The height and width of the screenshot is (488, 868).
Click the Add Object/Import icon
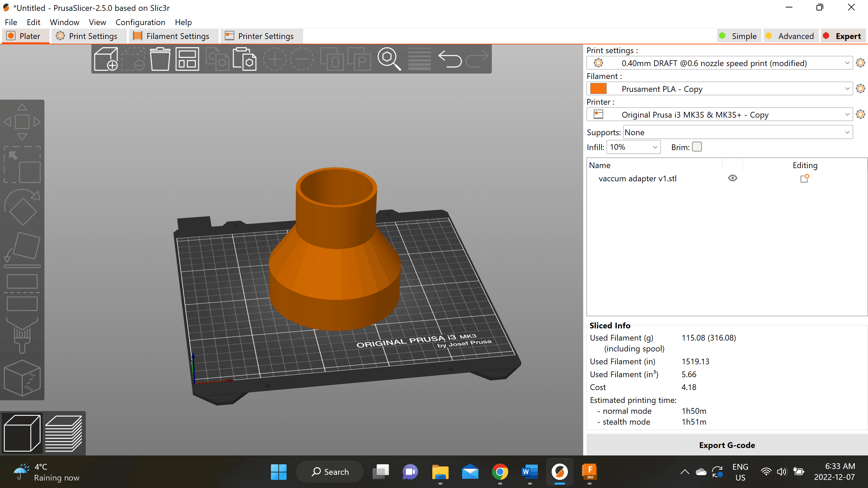point(105,58)
